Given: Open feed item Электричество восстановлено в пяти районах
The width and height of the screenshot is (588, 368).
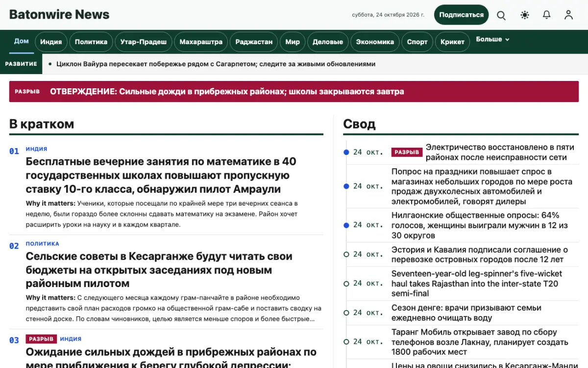Looking at the screenshot, I should click(x=500, y=152).
